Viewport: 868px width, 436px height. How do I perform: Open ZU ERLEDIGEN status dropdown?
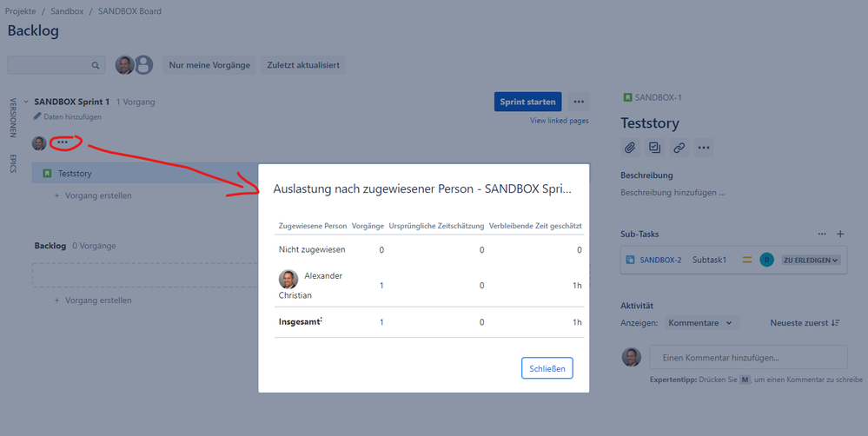pos(811,260)
